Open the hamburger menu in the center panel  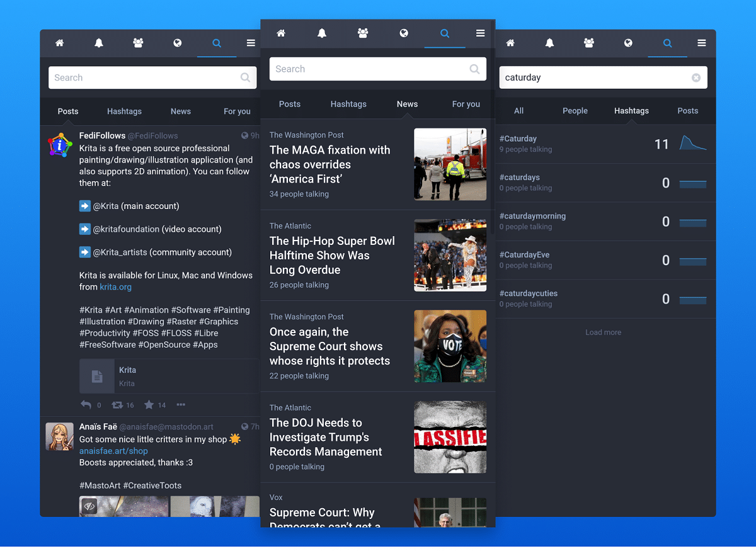[x=480, y=33]
